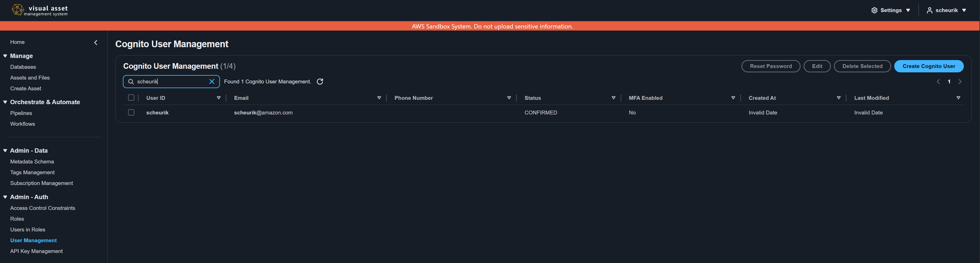Image resolution: width=980 pixels, height=263 pixels.
Task: Click the CONFIRMED status cell
Action: pos(541,113)
